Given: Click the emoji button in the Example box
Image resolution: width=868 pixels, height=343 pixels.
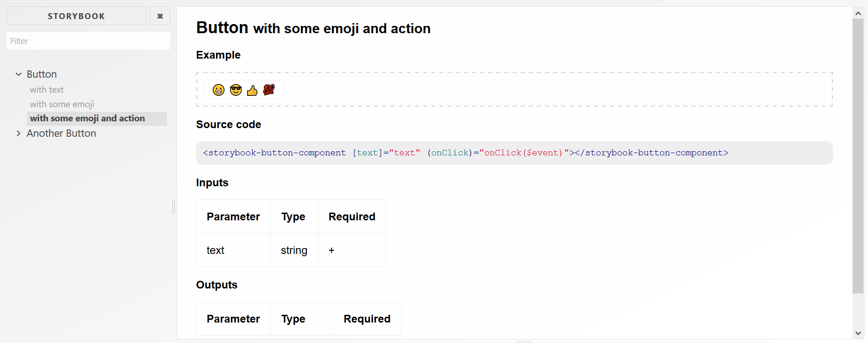Looking at the screenshot, I should click(x=244, y=89).
